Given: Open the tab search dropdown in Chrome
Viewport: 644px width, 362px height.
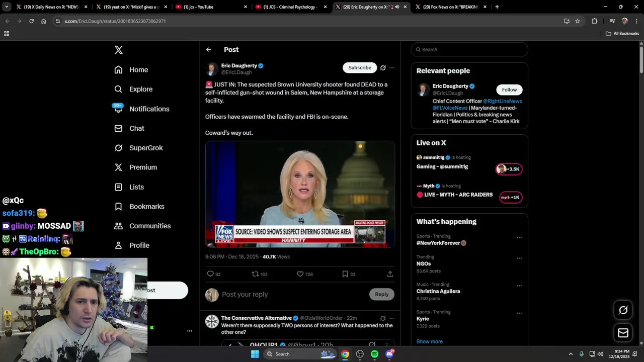Looking at the screenshot, I should pyautogui.click(x=7, y=7).
